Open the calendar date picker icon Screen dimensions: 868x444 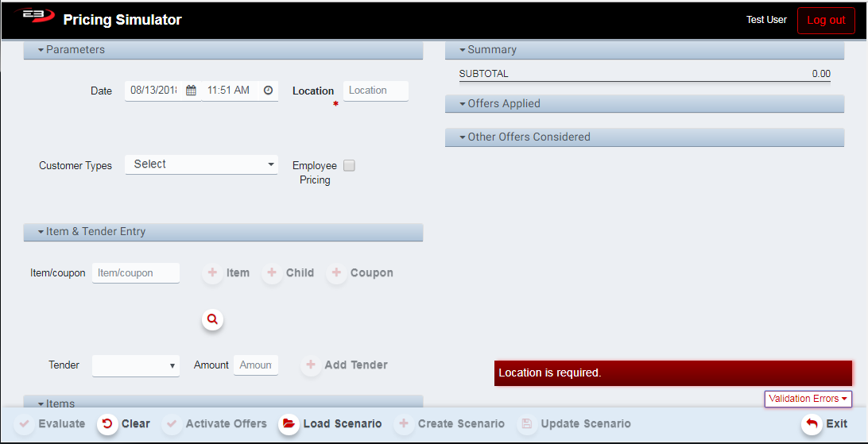click(x=191, y=91)
